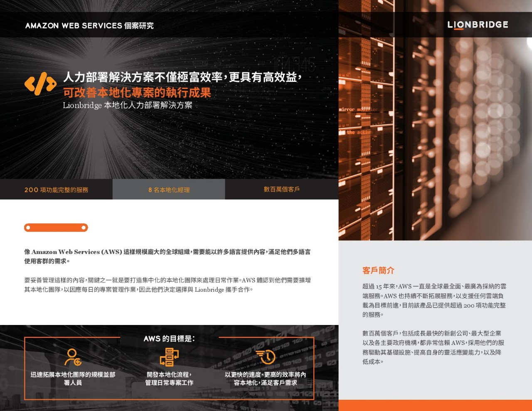Click subtitle 'Lionbridge 本地化人力部署解決方案'
This screenshot has width=532, height=411.
128,105
